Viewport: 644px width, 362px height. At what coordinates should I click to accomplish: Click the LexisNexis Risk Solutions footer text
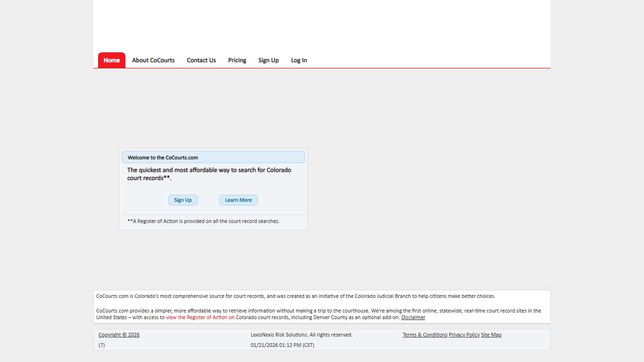(301, 335)
